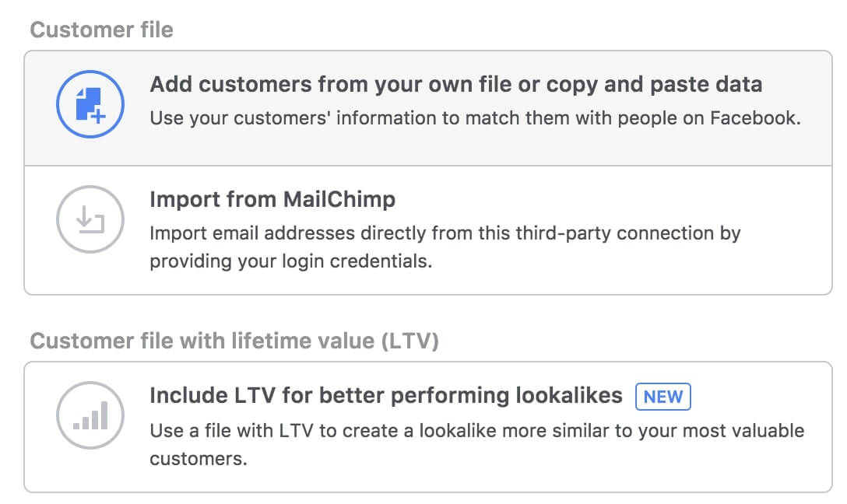Screen dimensions: 847x504
Task: Click the NEW badge beside the LTV title
Action: [662, 397]
